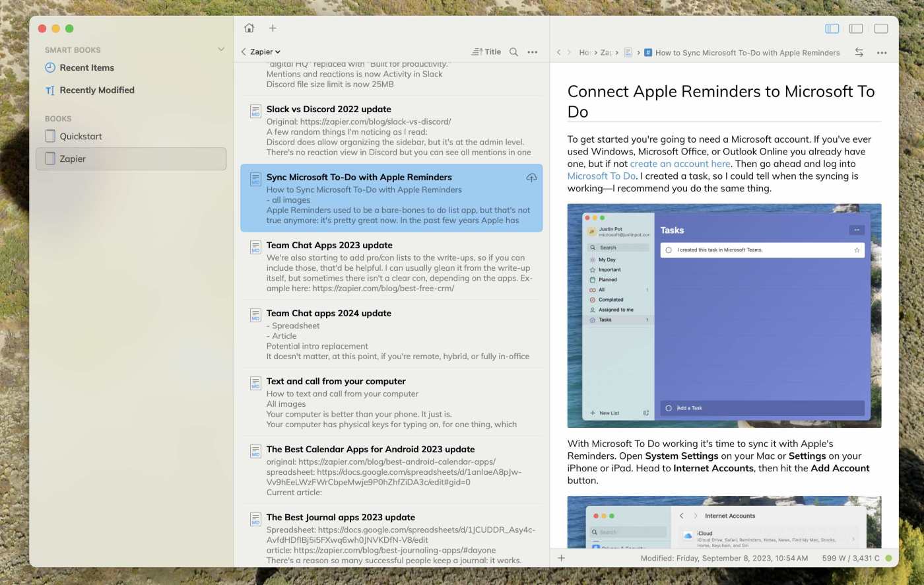
Task: Search notes in the Zapier book
Action: point(513,52)
